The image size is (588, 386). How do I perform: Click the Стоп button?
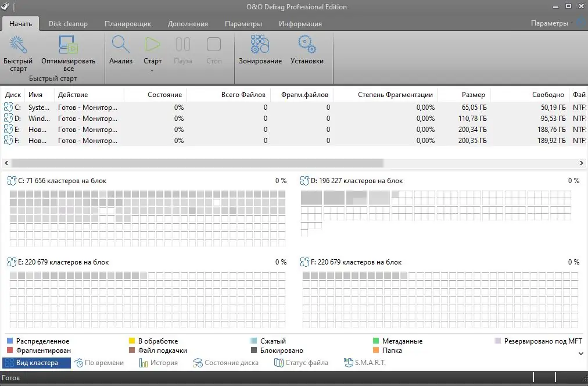213,44
